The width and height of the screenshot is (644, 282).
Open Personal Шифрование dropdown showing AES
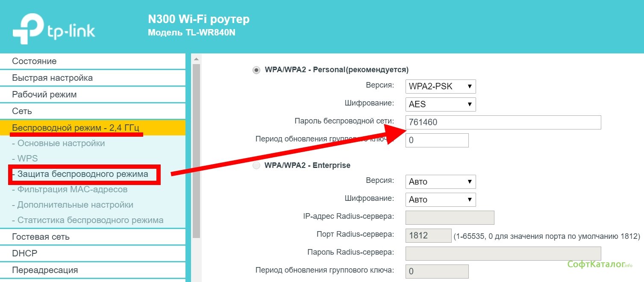click(x=441, y=104)
